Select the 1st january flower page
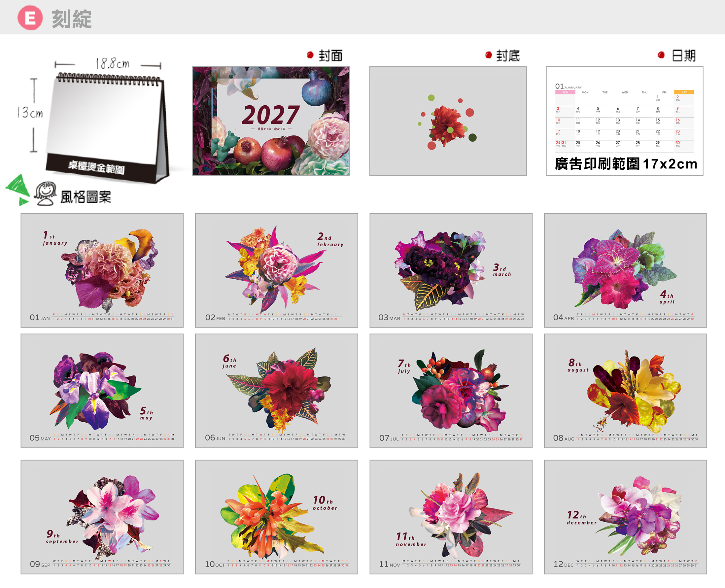The image size is (725, 588). (x=102, y=270)
